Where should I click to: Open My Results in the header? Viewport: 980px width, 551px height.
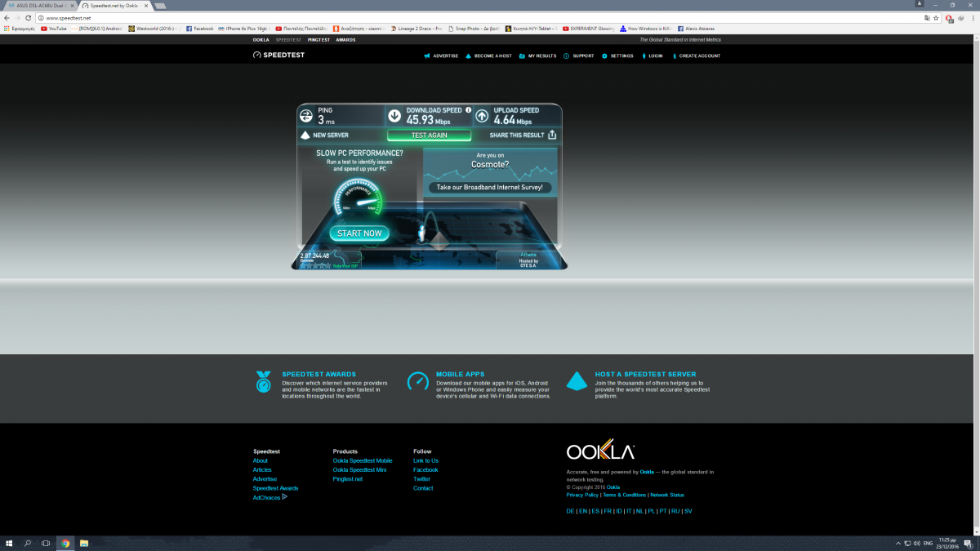[x=538, y=56]
